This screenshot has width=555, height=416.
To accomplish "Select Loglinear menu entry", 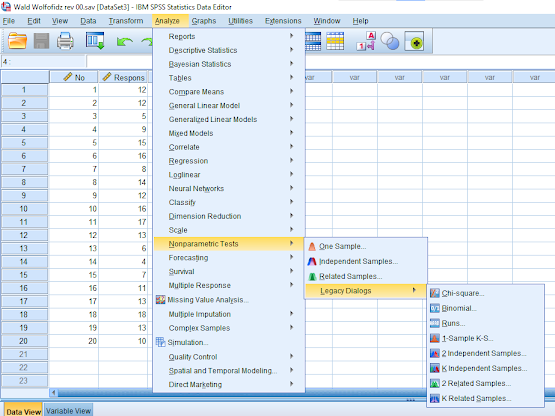I will (229, 175).
